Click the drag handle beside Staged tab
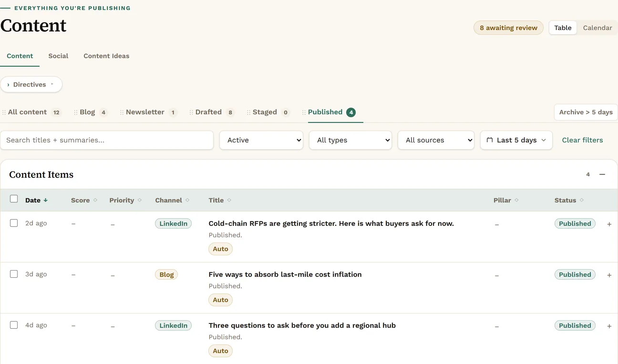 coord(249,112)
